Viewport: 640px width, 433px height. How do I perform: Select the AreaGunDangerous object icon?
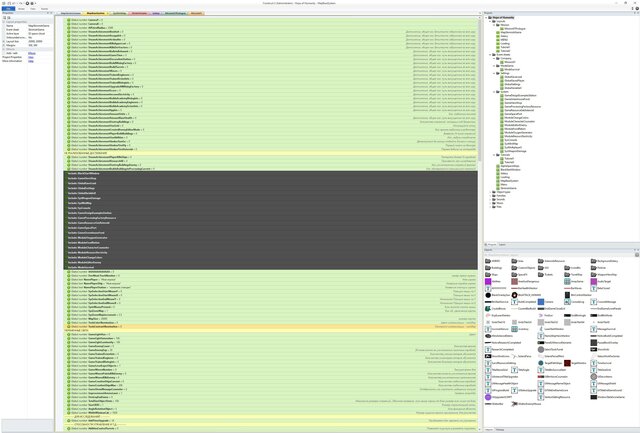pyautogui.click(x=514, y=282)
